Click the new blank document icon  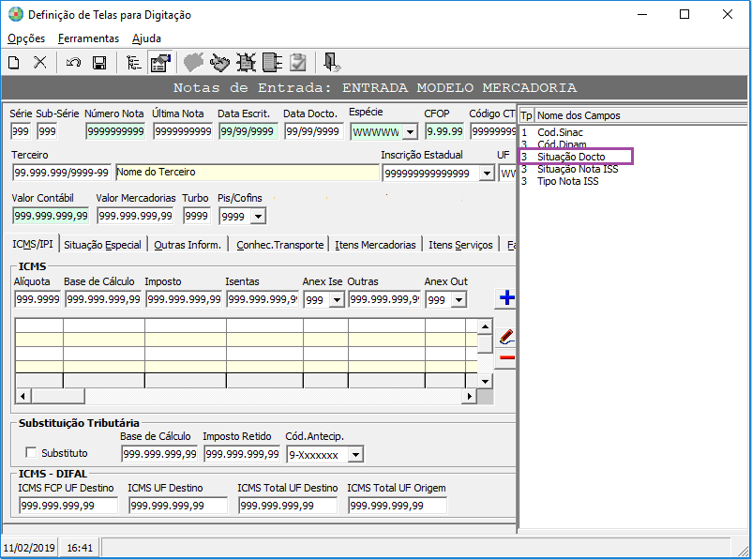[x=14, y=63]
